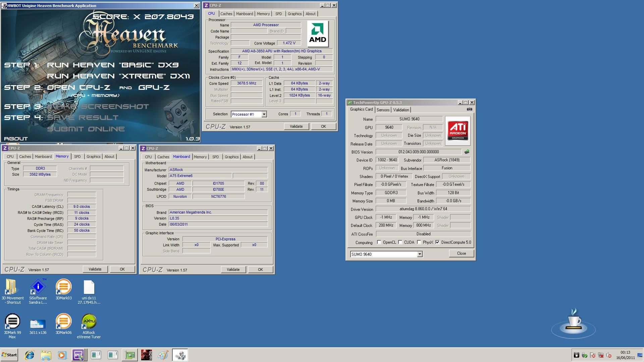Switch to the GPU-Z Sensors tab
This screenshot has height=362, width=644.
click(383, 110)
